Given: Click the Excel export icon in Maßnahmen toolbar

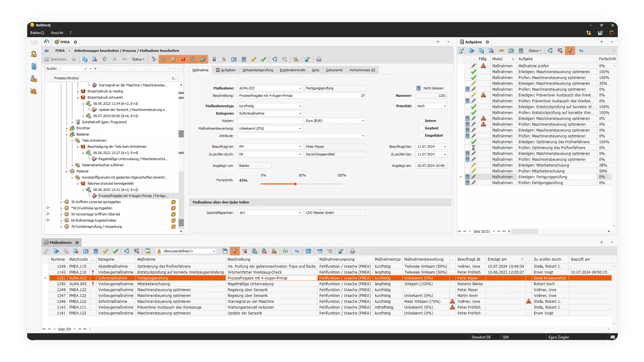Looking at the screenshot, I should click(x=285, y=251).
